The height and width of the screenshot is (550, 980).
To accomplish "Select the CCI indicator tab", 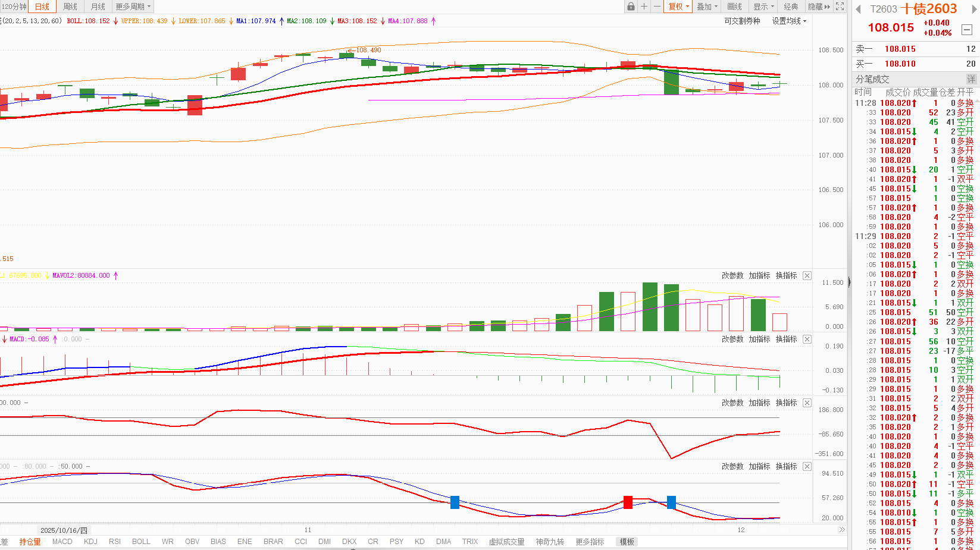I will click(x=301, y=542).
